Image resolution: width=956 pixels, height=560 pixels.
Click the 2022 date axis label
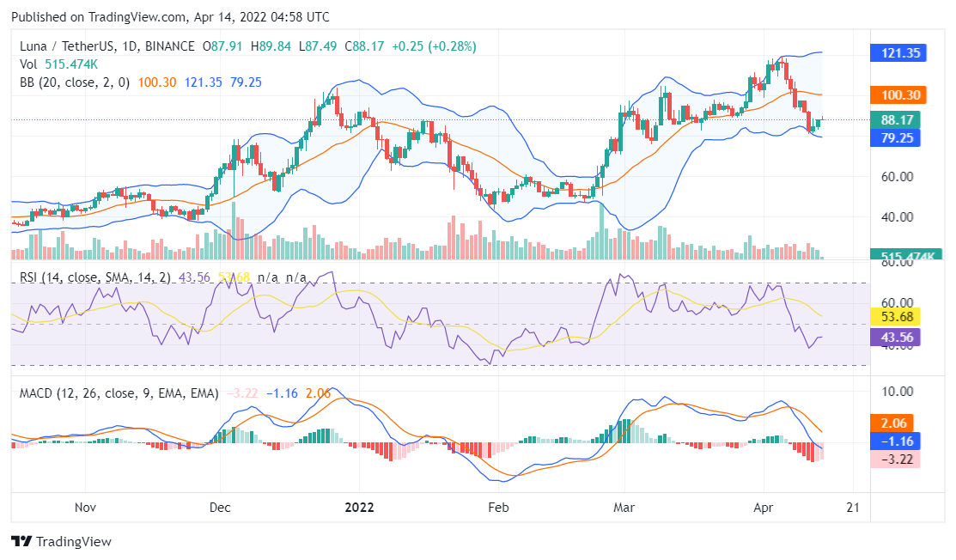[x=359, y=508]
